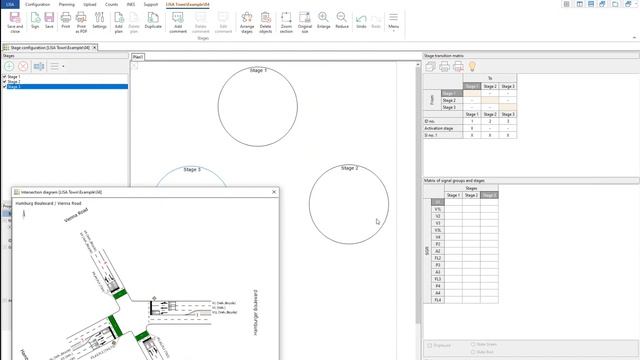Click the Print icon in the ribbon
The height and width of the screenshot is (360, 640).
point(66,20)
